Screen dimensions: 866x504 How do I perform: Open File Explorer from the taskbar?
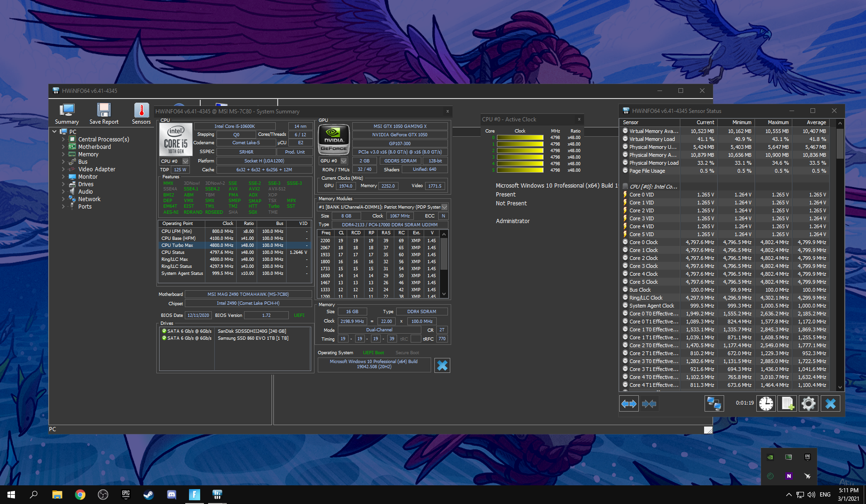(x=57, y=495)
